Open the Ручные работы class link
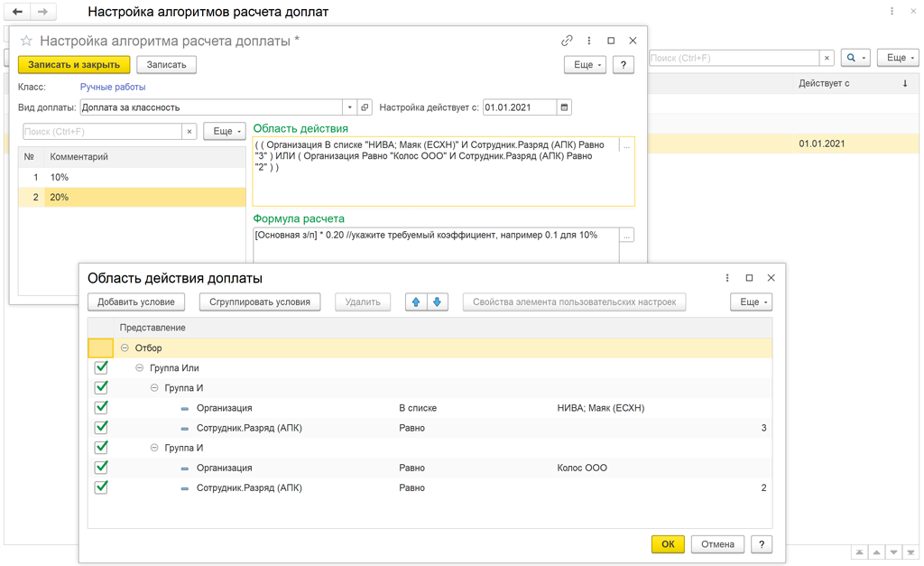 point(113,87)
